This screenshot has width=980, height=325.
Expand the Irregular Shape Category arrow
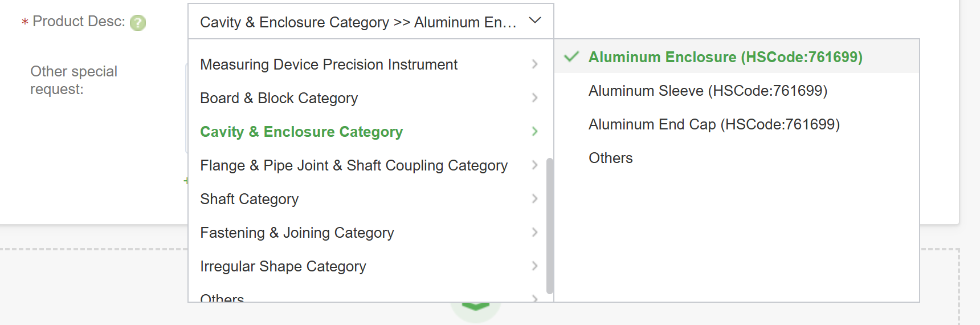point(534,266)
